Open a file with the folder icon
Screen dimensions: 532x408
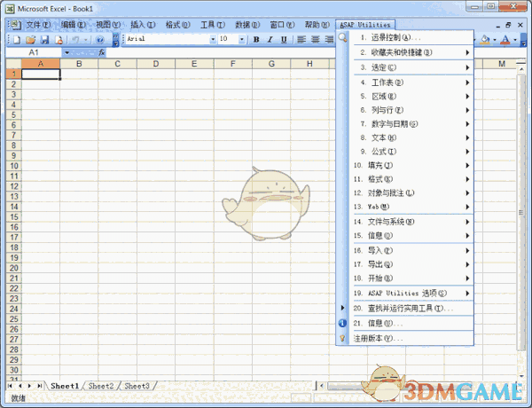coord(30,40)
